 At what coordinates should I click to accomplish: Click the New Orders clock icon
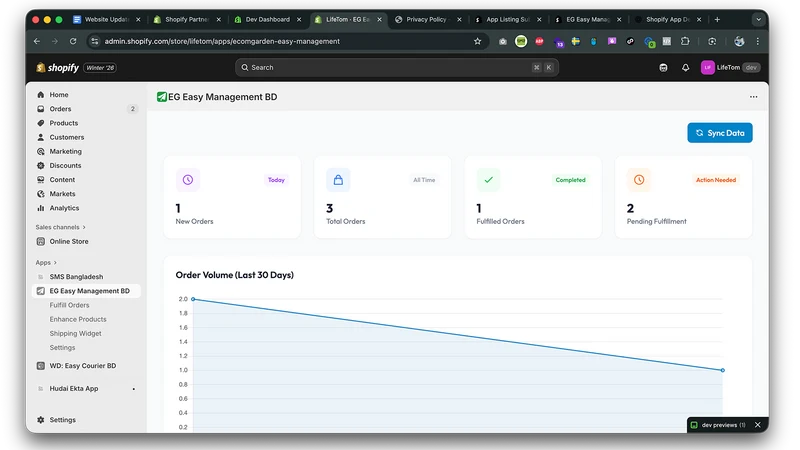pos(188,180)
